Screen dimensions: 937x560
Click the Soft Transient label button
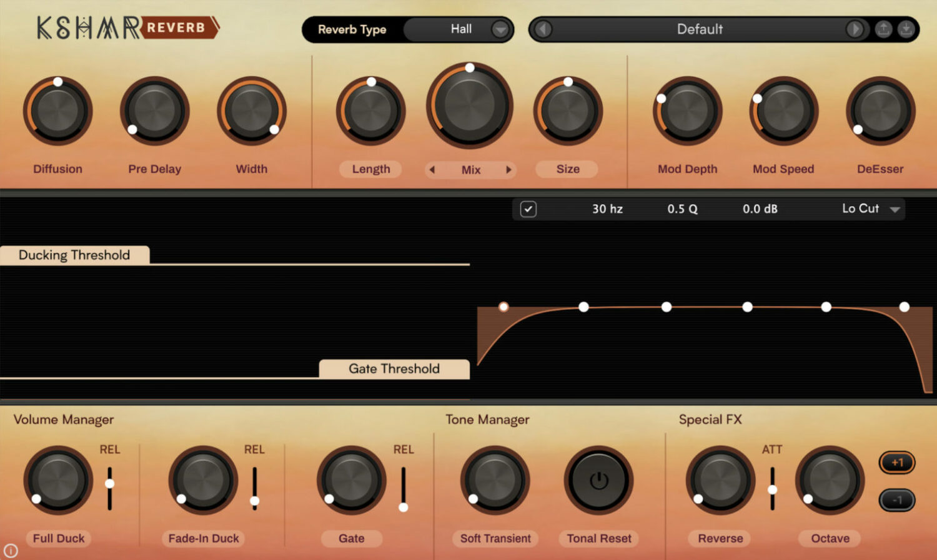point(495,538)
